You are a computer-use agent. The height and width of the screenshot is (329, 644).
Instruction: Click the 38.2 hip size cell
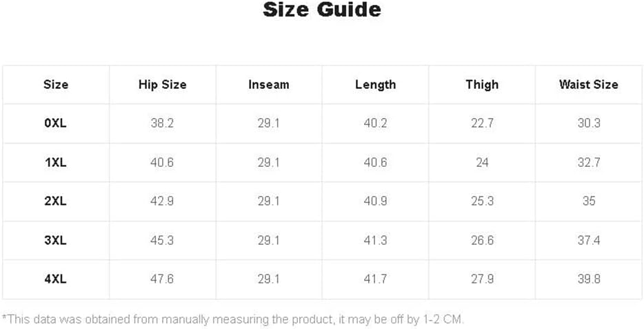point(162,123)
